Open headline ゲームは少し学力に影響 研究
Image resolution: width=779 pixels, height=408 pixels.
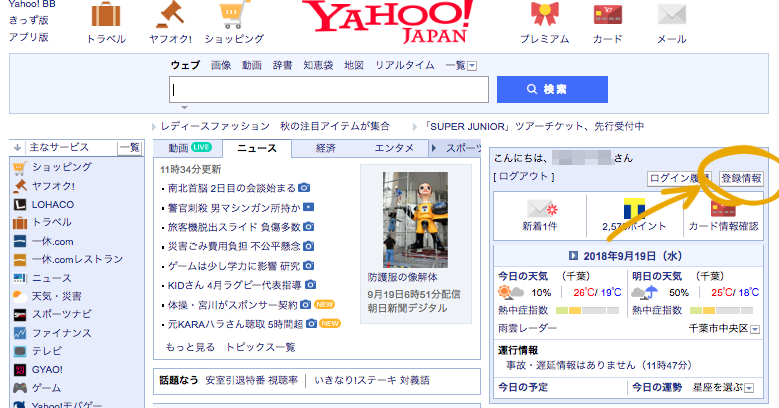point(234,266)
